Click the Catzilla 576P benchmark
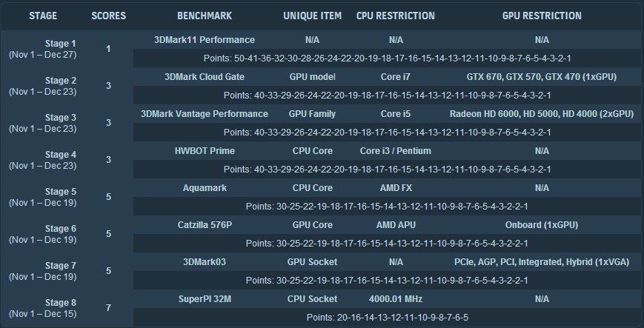The width and height of the screenshot is (644, 328). [x=204, y=225]
